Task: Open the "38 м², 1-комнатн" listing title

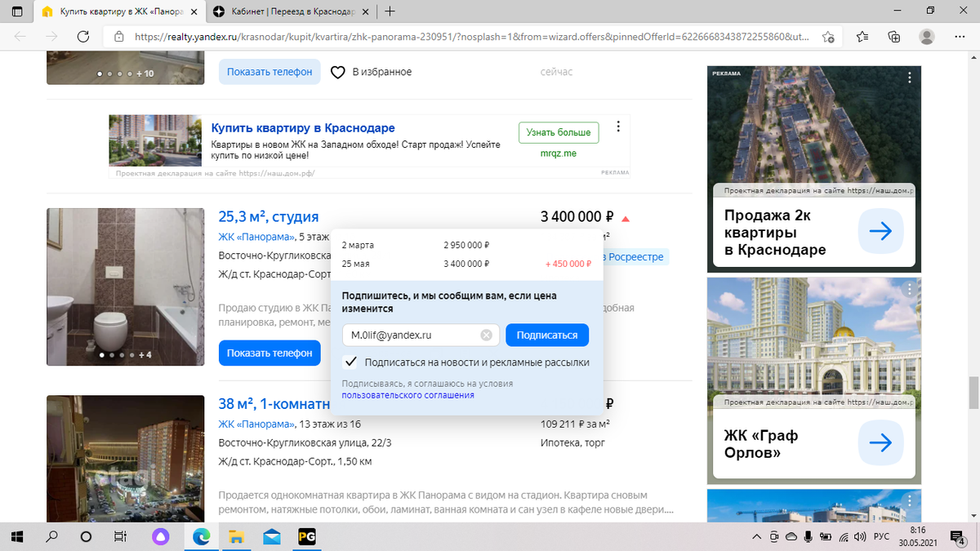Action: tap(275, 403)
